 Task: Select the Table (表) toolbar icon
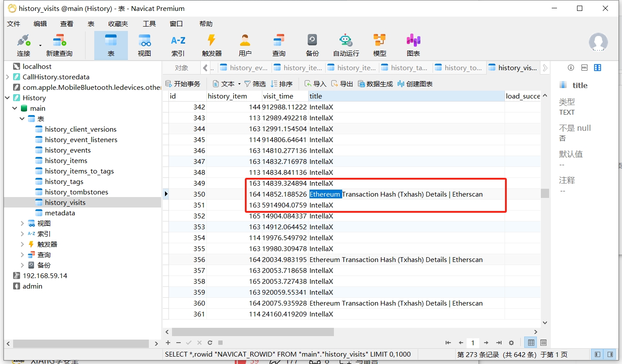(x=111, y=45)
